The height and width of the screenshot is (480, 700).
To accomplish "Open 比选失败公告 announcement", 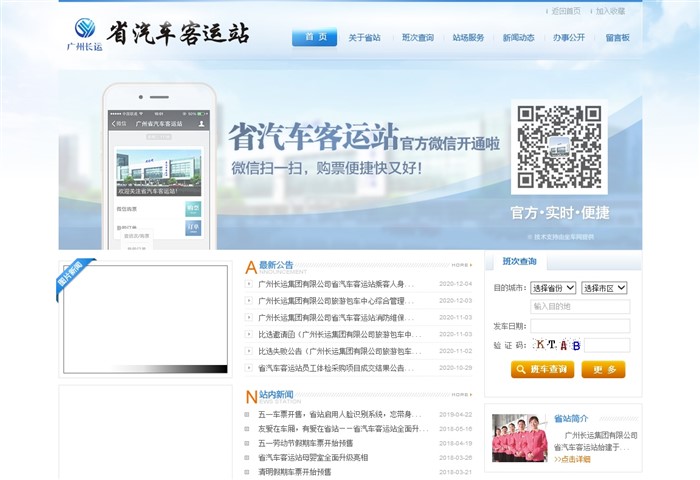I will tap(339, 351).
